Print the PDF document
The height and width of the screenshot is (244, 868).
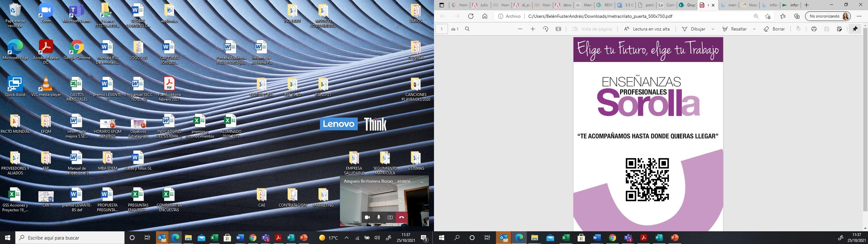pos(814,29)
